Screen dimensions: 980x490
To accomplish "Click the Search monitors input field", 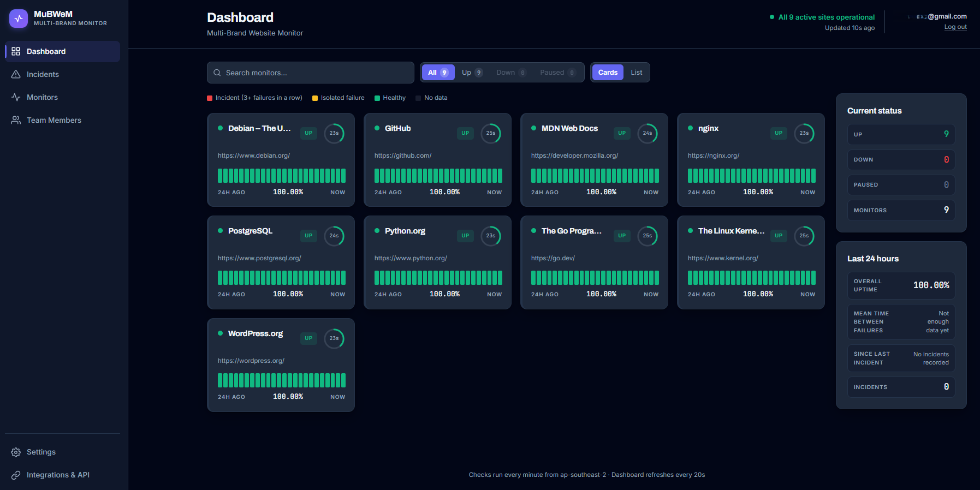I will [x=311, y=73].
